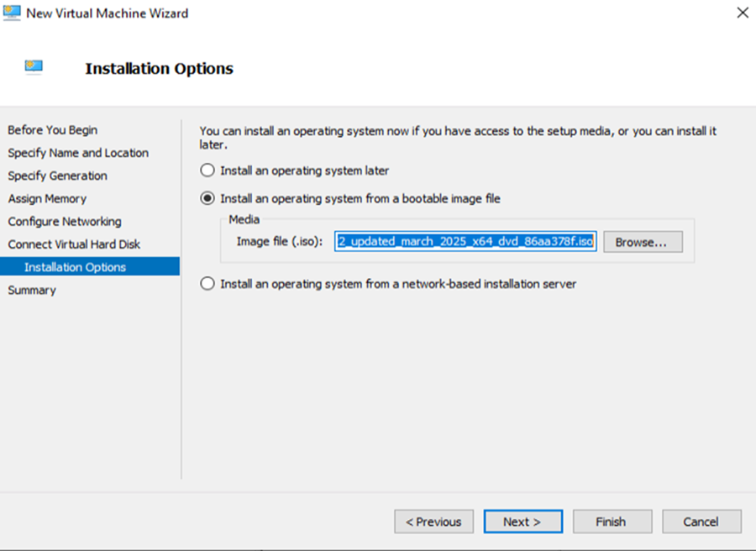The image size is (756, 551).
Task: Switch to the Assign Memory step
Action: [x=47, y=198]
